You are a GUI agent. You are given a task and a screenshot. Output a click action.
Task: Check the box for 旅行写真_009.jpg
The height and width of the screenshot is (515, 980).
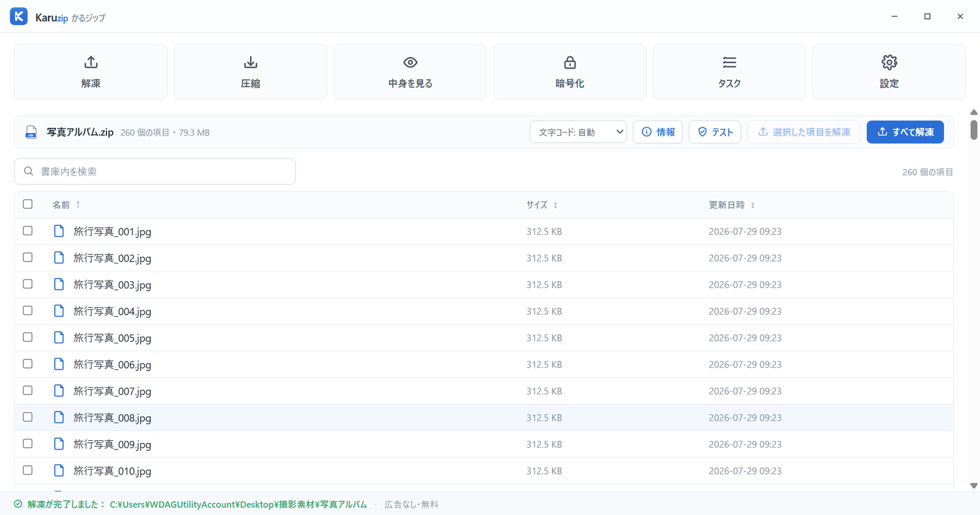click(x=28, y=443)
